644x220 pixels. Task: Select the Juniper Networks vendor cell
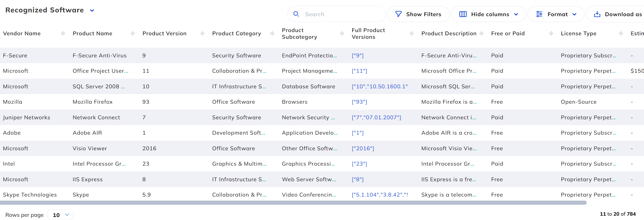click(x=26, y=117)
